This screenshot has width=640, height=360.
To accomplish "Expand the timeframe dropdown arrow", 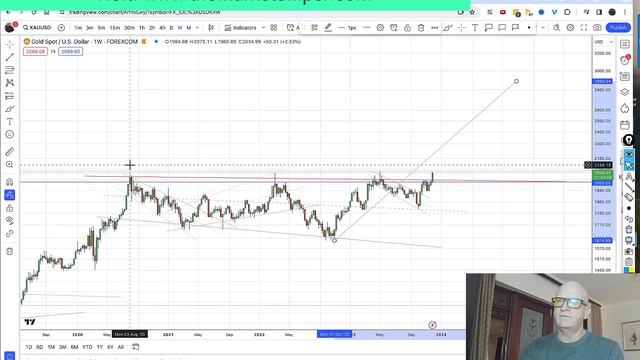I will click(198, 28).
